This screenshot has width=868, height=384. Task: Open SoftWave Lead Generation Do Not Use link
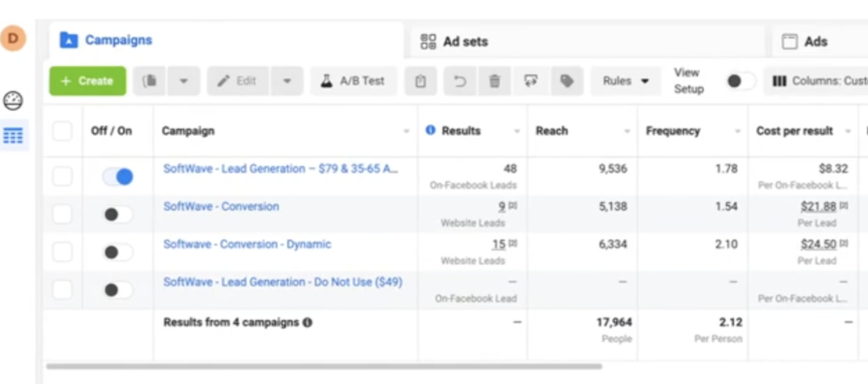[283, 282]
